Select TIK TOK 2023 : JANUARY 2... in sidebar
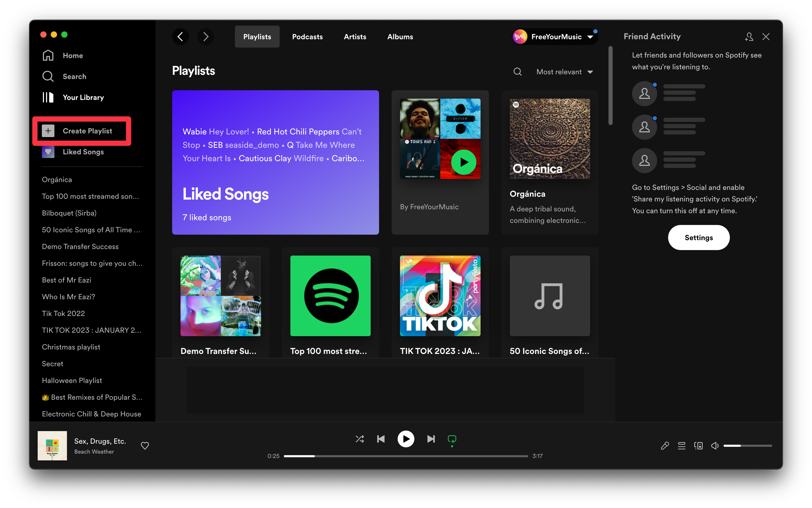 tap(92, 330)
